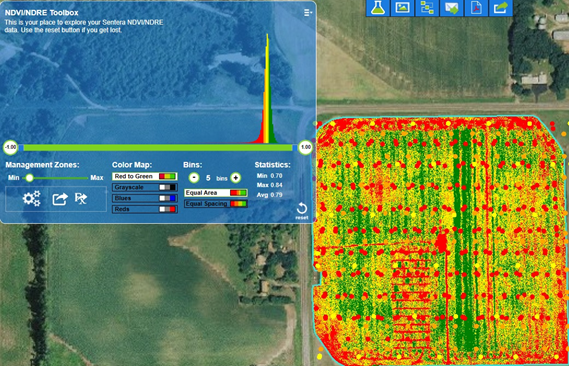The width and height of the screenshot is (569, 366).
Task: Increase bins with plus button
Action: click(236, 178)
